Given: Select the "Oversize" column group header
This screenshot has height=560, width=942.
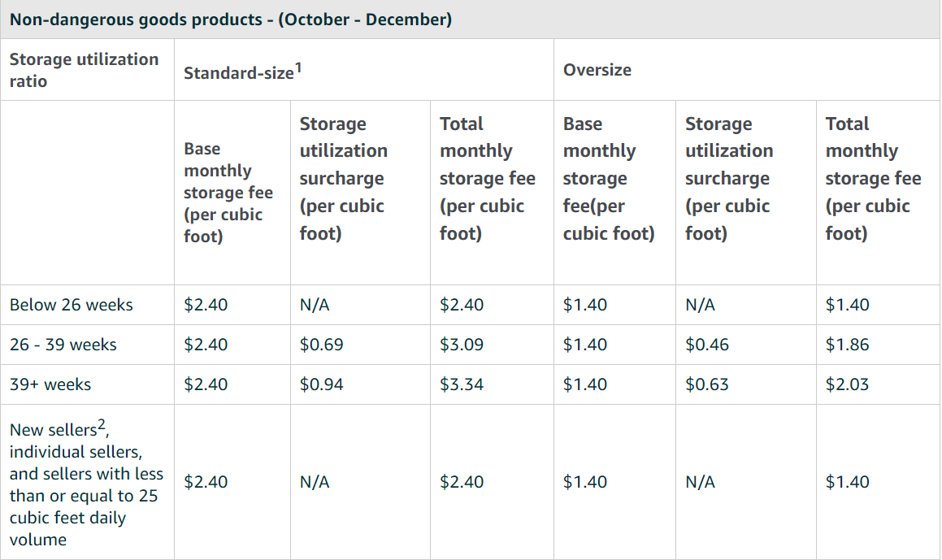Looking at the screenshot, I should [x=597, y=70].
